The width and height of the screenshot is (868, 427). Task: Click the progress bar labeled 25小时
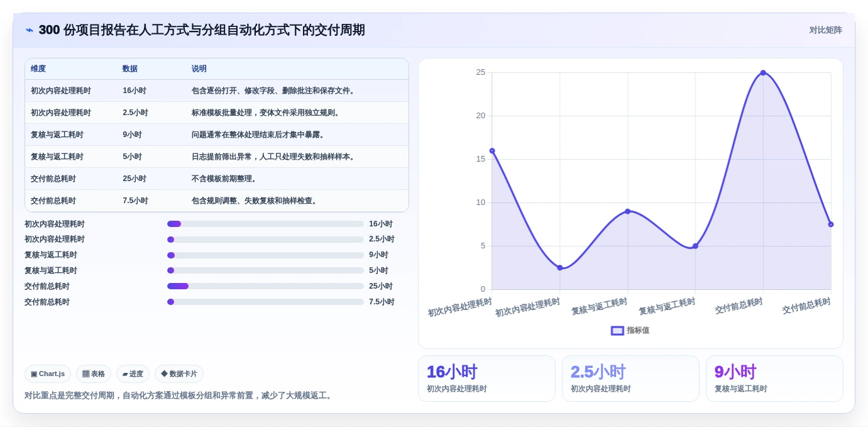(x=265, y=286)
